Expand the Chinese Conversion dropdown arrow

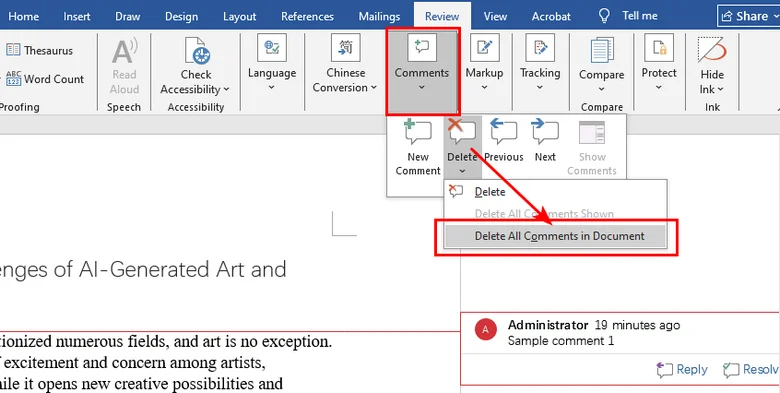[374, 88]
